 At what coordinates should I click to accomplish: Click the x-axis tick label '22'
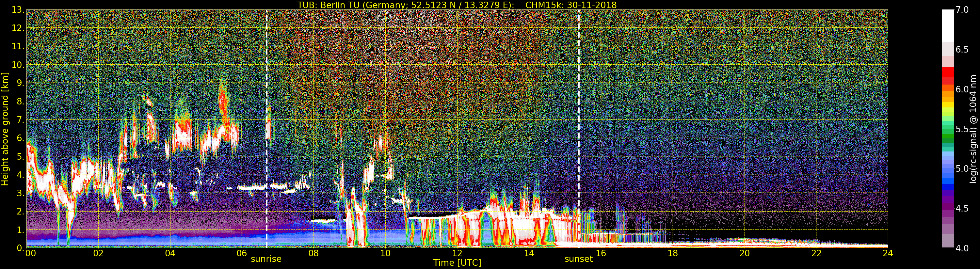(816, 253)
